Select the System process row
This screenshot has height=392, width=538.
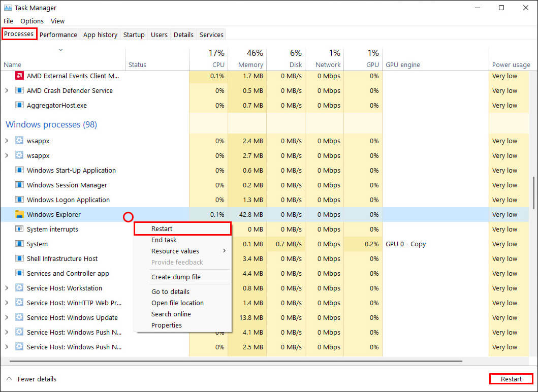coord(265,244)
